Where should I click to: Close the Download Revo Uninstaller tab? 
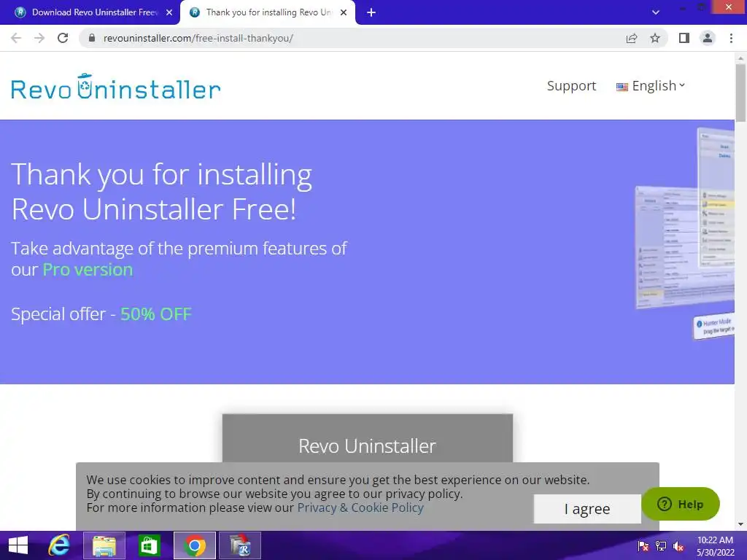point(169,12)
